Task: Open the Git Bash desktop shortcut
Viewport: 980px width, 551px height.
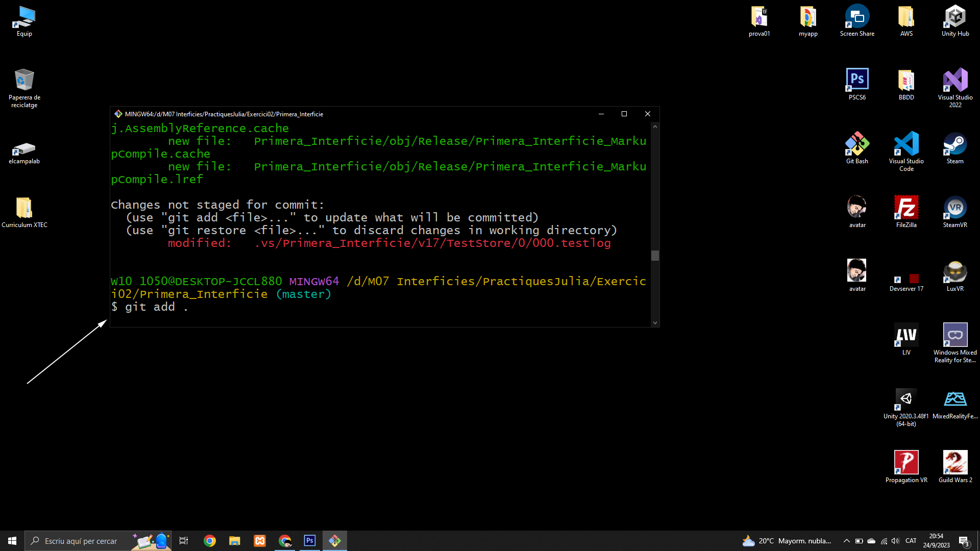Action: [857, 145]
